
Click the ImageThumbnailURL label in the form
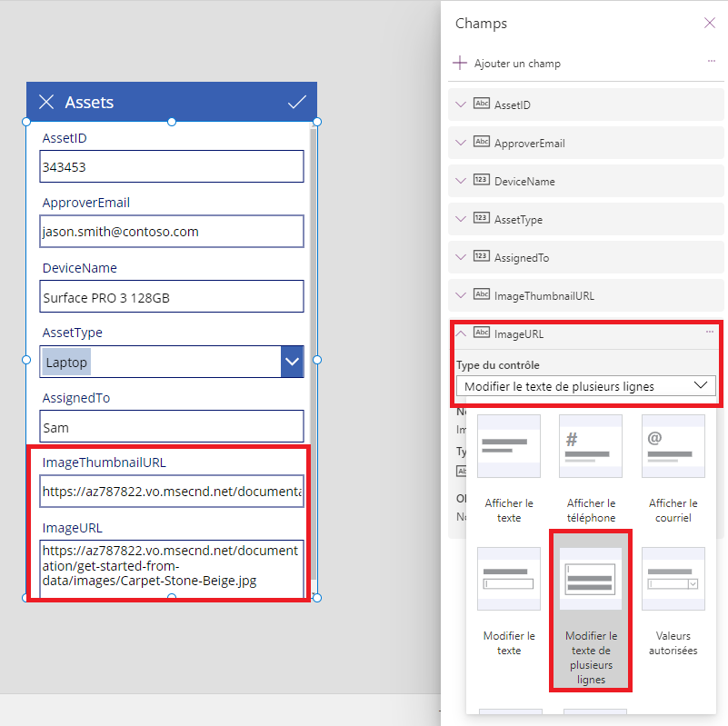[104, 462]
